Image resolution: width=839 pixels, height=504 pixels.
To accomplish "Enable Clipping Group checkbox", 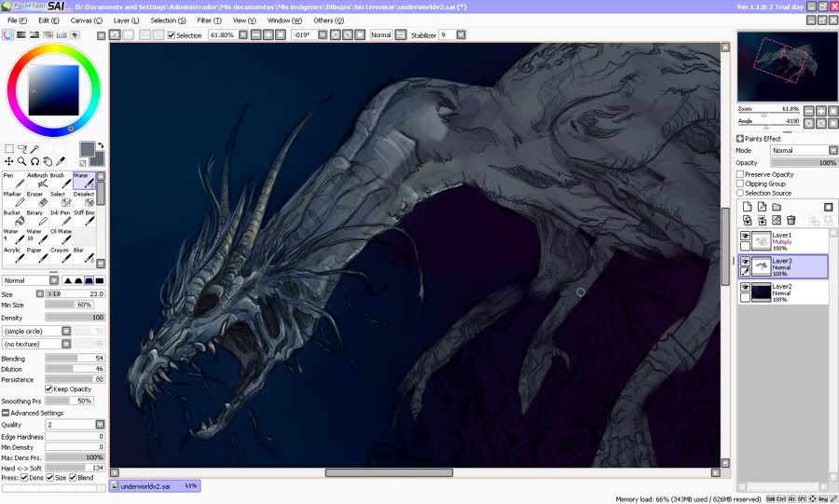I will pos(740,184).
